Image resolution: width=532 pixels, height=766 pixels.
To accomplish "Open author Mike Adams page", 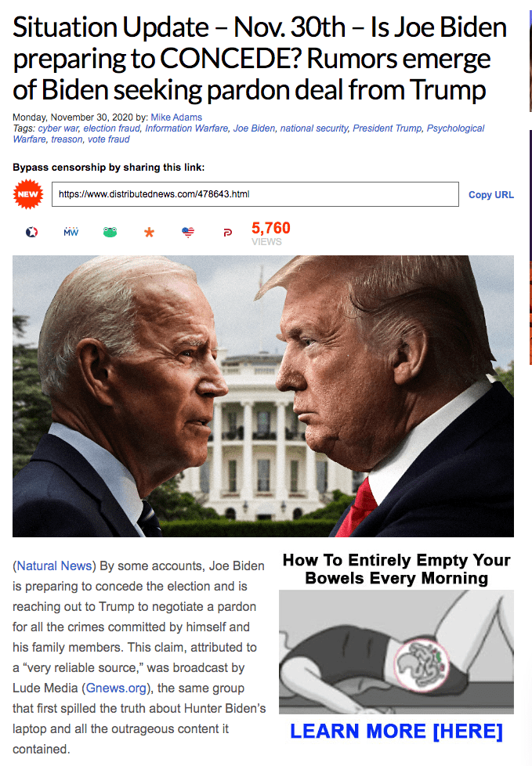I will (176, 117).
